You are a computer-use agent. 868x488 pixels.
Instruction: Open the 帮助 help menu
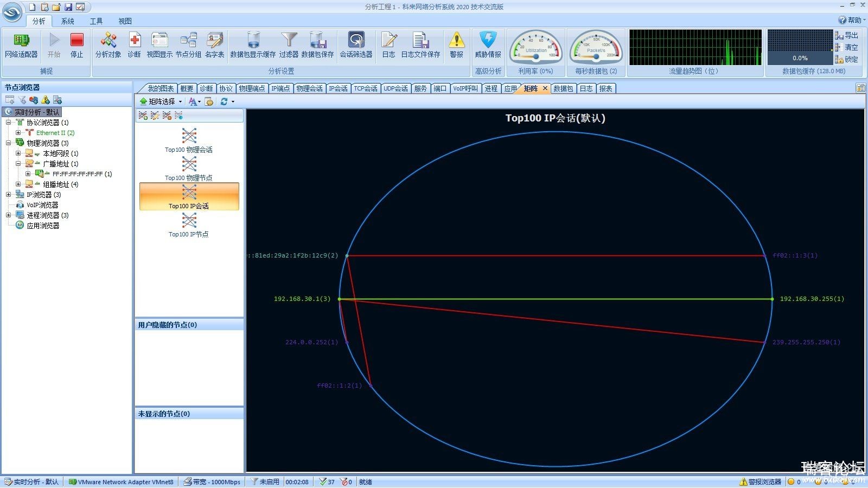click(x=851, y=20)
